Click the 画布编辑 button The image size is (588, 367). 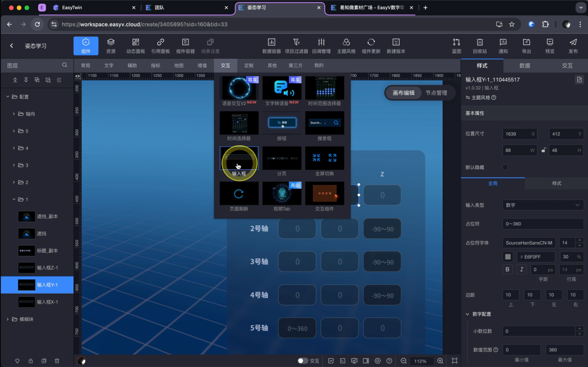tap(403, 93)
